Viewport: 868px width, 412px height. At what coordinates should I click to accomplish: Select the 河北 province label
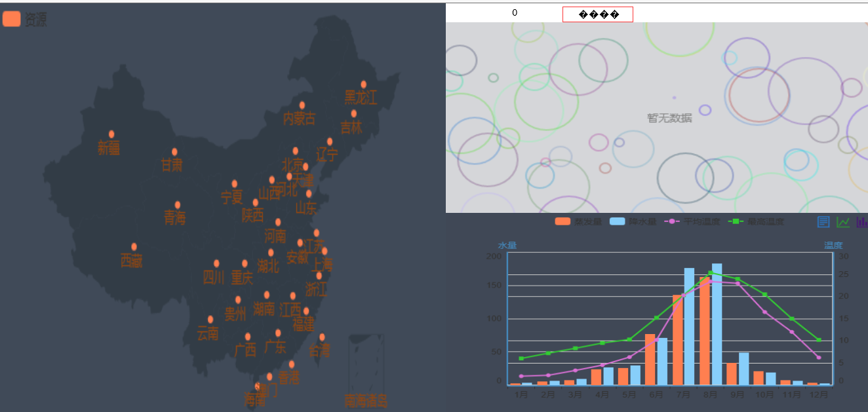286,189
